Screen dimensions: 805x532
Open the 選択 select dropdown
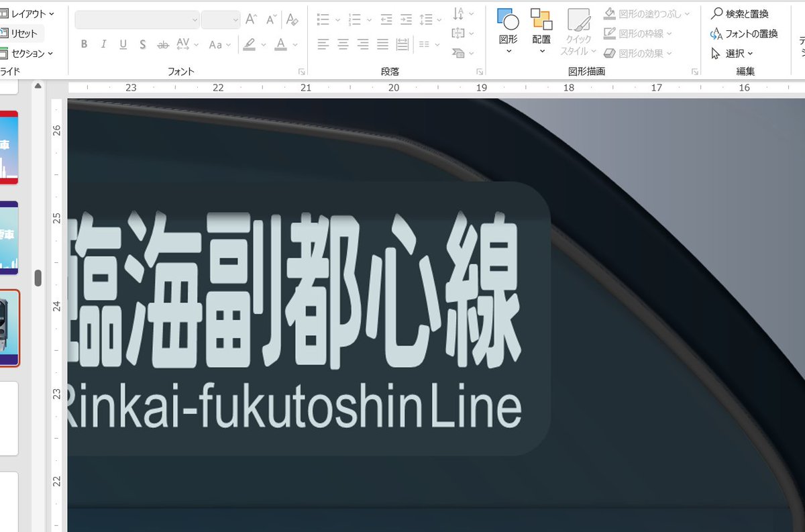point(732,53)
